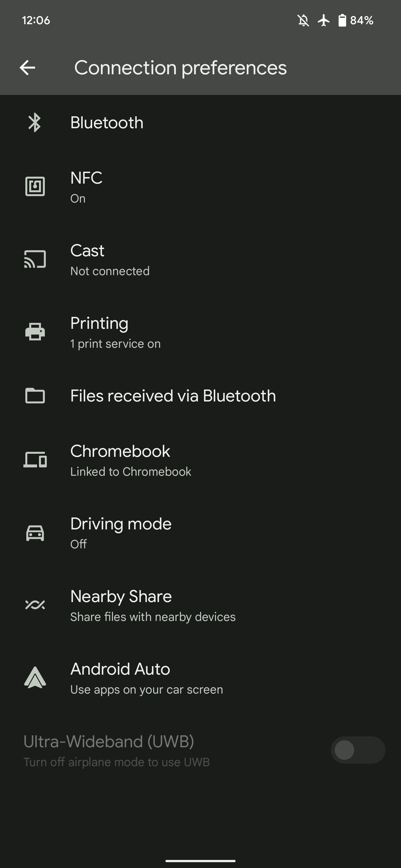
Task: Tap the car icon for Driving mode
Action: pyautogui.click(x=35, y=533)
